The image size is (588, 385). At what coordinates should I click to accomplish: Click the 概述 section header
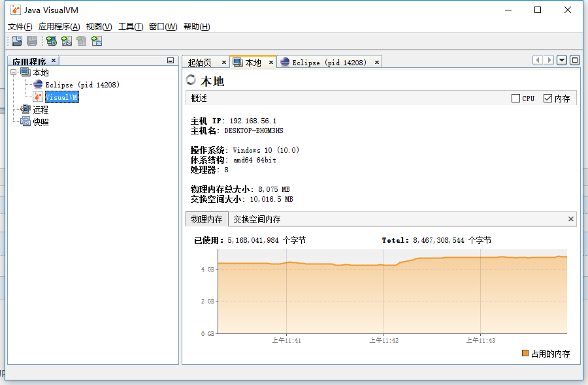199,98
